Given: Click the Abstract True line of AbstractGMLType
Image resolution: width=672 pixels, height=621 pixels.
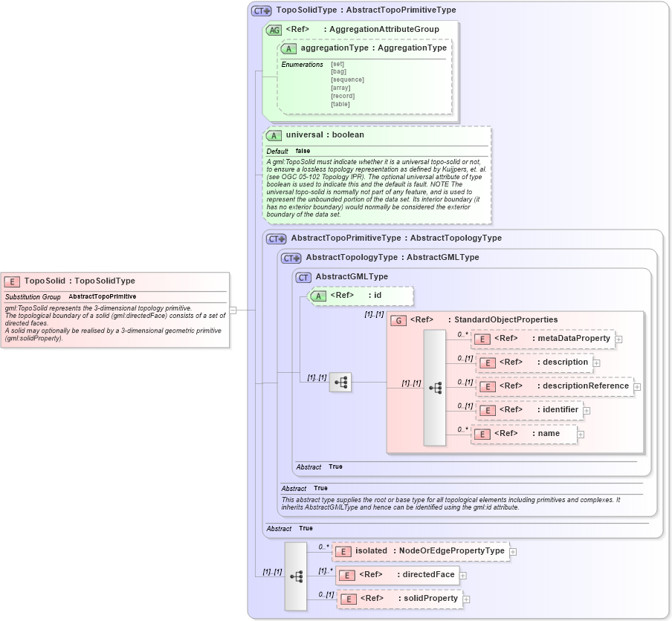Looking at the screenshot, I should [x=320, y=466].
